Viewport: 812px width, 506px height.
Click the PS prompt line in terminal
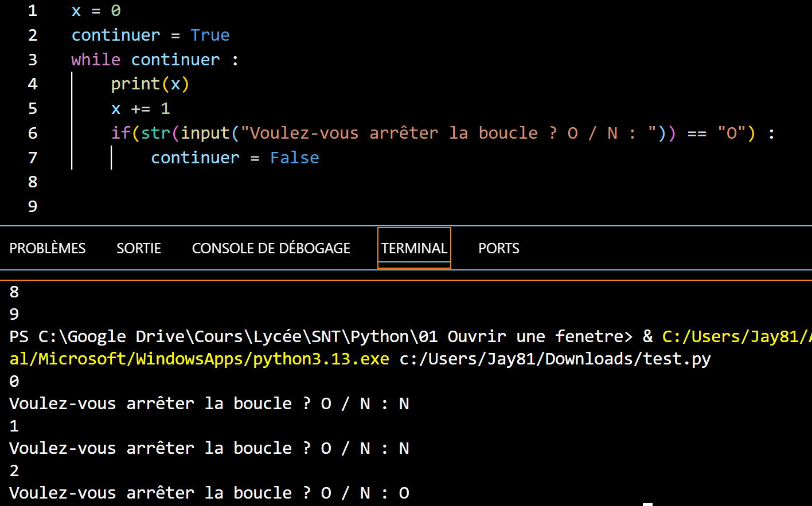321,336
